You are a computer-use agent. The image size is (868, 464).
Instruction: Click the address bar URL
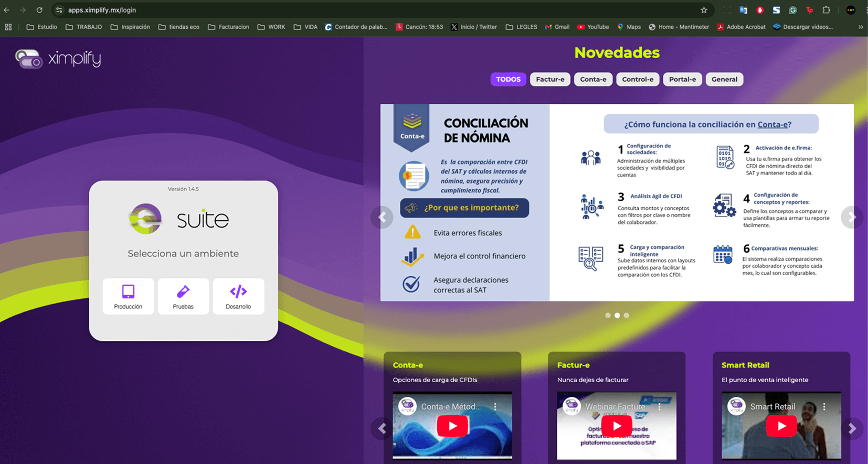102,10
